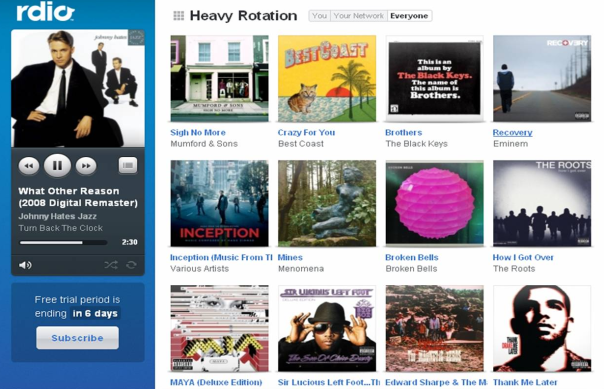Open the Johnny Hates Jazz album art
This screenshot has height=389, width=604.
(78, 88)
